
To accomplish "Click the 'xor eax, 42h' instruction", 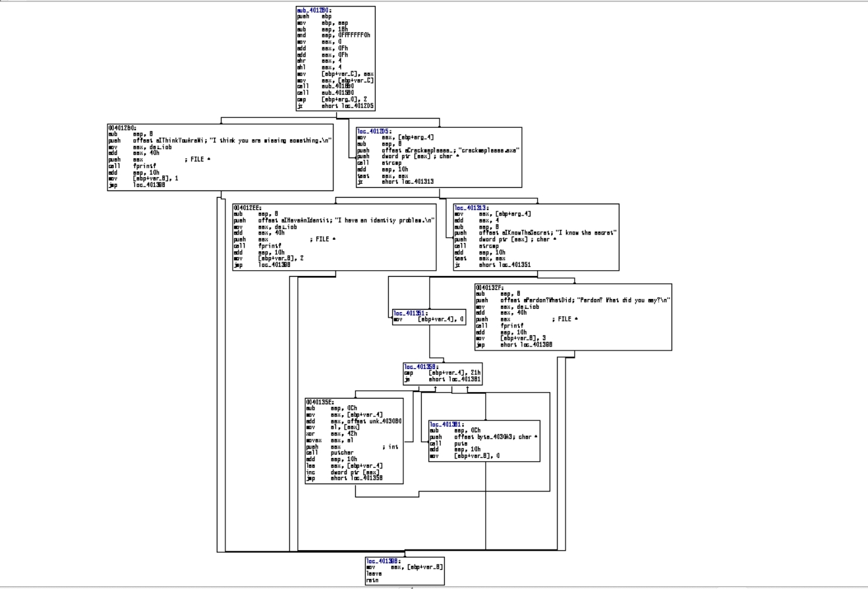I will point(332,434).
